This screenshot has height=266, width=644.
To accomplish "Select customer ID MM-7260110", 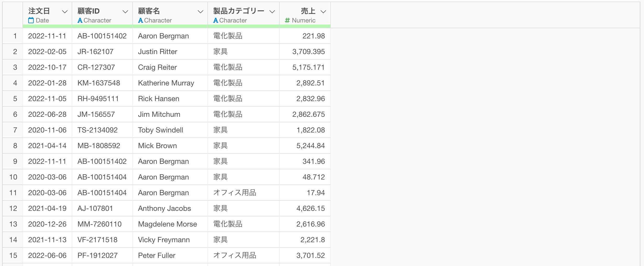I will click(x=99, y=224).
